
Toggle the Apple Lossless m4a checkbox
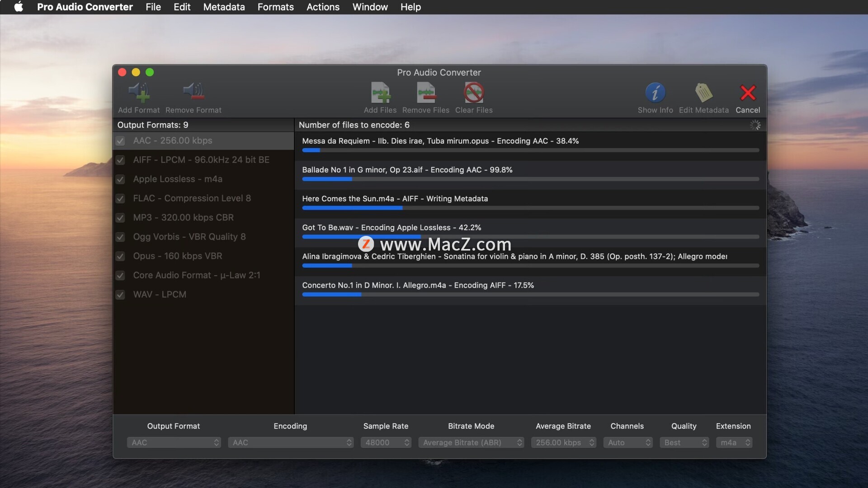click(x=120, y=179)
